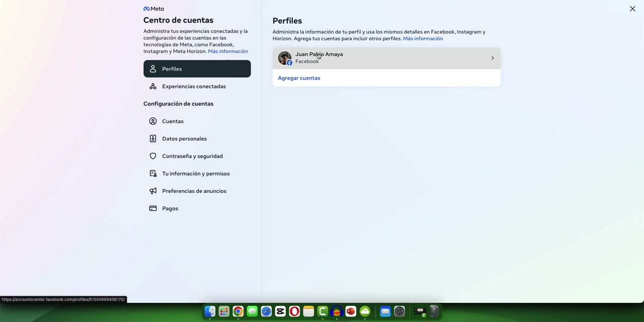The width and height of the screenshot is (644, 322).
Task: Open System Settings from the dock
Action: 399,312
